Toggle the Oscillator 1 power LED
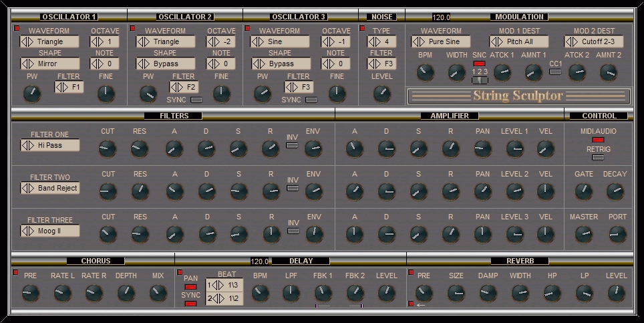The width and height of the screenshot is (644, 323). click(x=17, y=28)
